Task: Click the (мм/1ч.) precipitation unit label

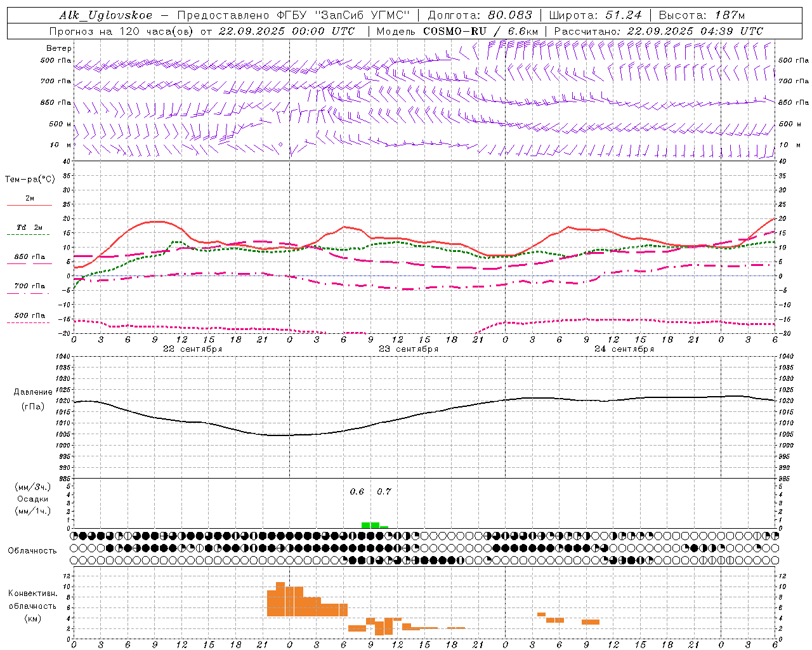Action: tap(33, 511)
